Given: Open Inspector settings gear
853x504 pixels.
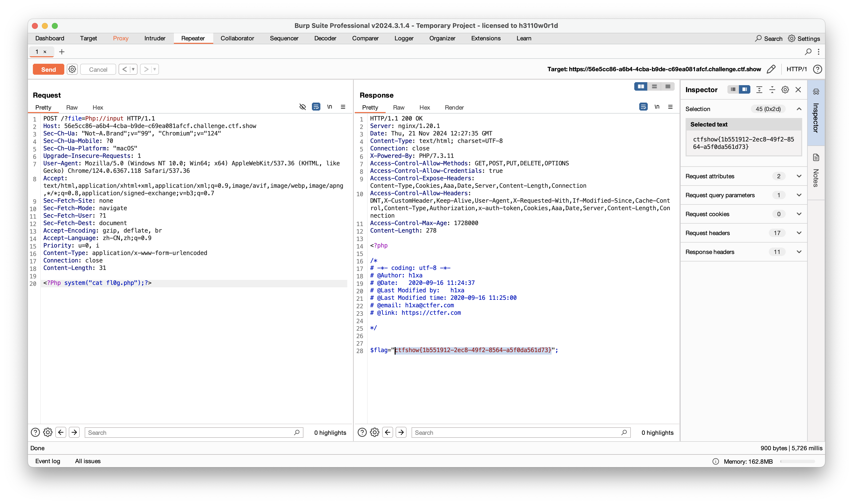Looking at the screenshot, I should click(x=785, y=90).
